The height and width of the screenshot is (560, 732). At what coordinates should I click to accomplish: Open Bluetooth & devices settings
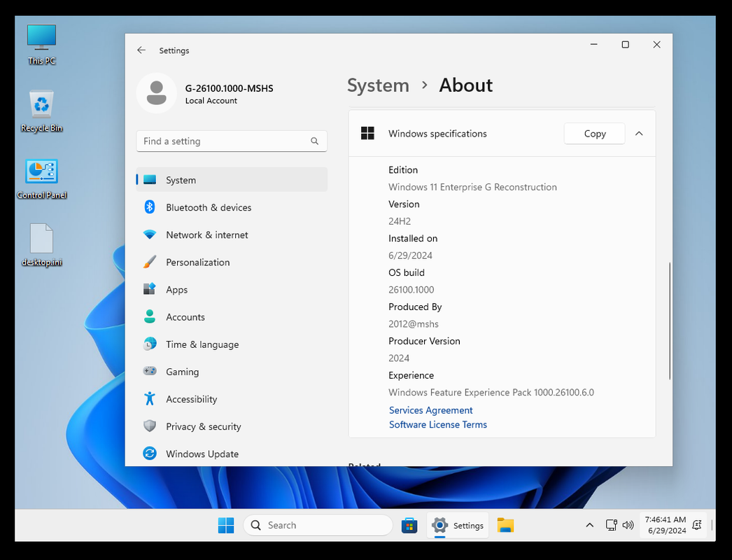click(232, 207)
